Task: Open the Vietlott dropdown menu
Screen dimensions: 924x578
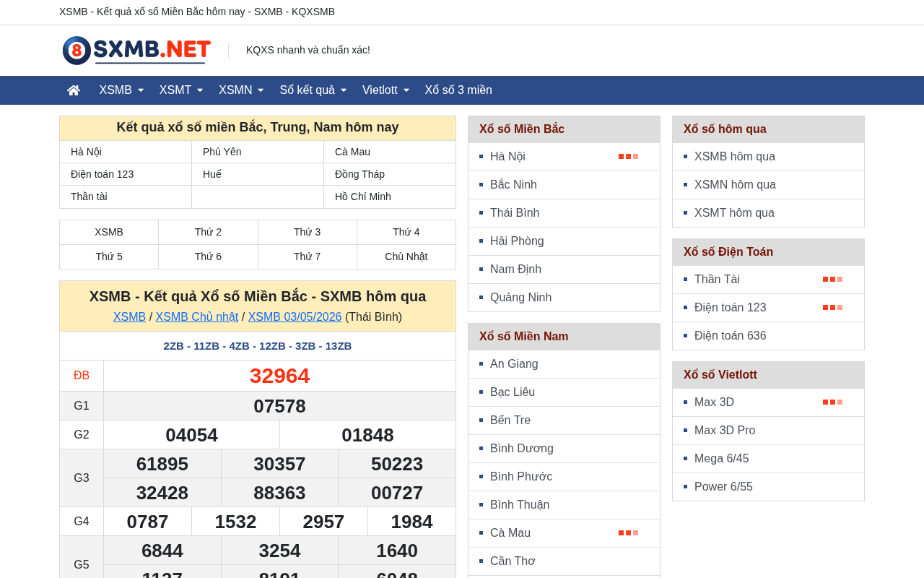Action: coord(386,90)
